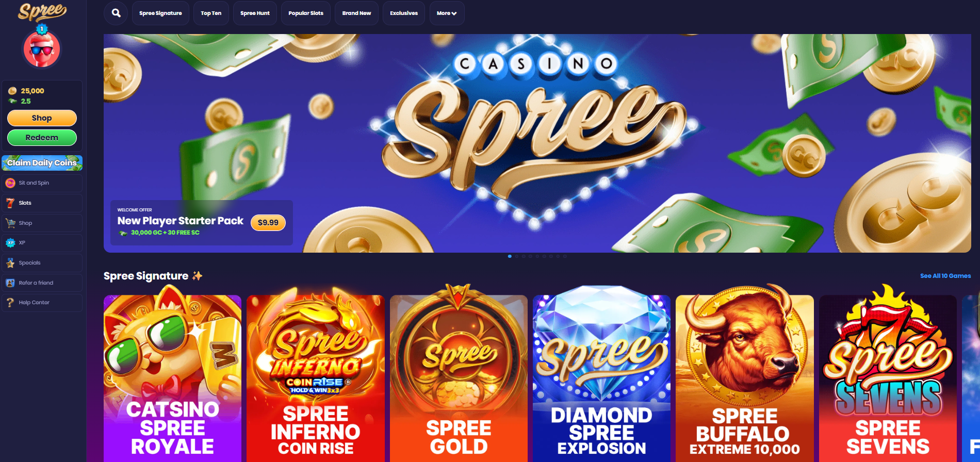Screen dimensions: 980x462
Task: Buy the $9.99 New Player Starter Pack
Action: 268,223
